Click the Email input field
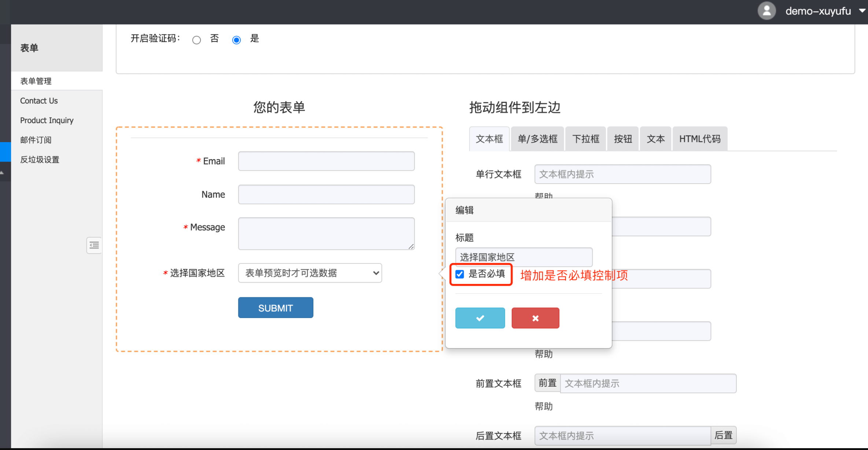 pyautogui.click(x=326, y=161)
